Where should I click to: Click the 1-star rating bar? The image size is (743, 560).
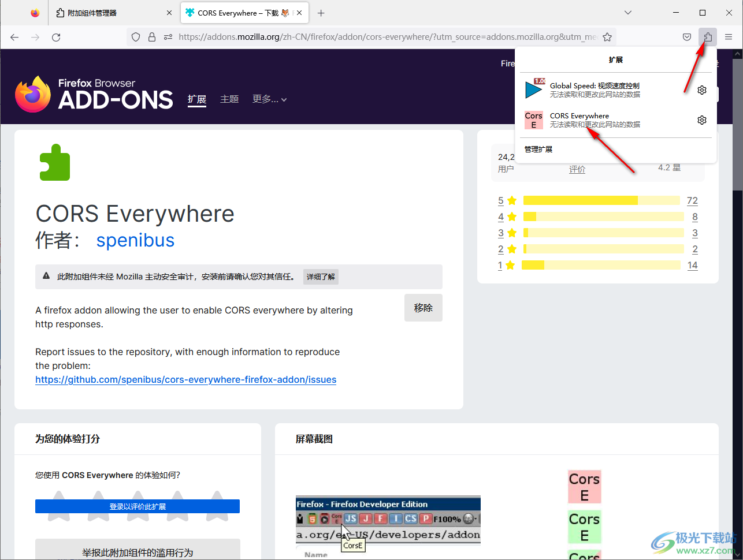coord(601,265)
